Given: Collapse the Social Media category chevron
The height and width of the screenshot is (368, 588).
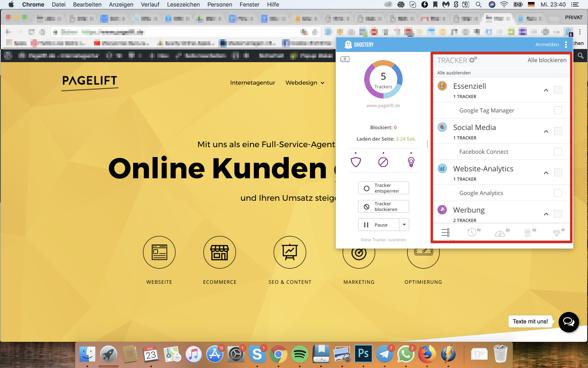Looking at the screenshot, I should click(546, 131).
